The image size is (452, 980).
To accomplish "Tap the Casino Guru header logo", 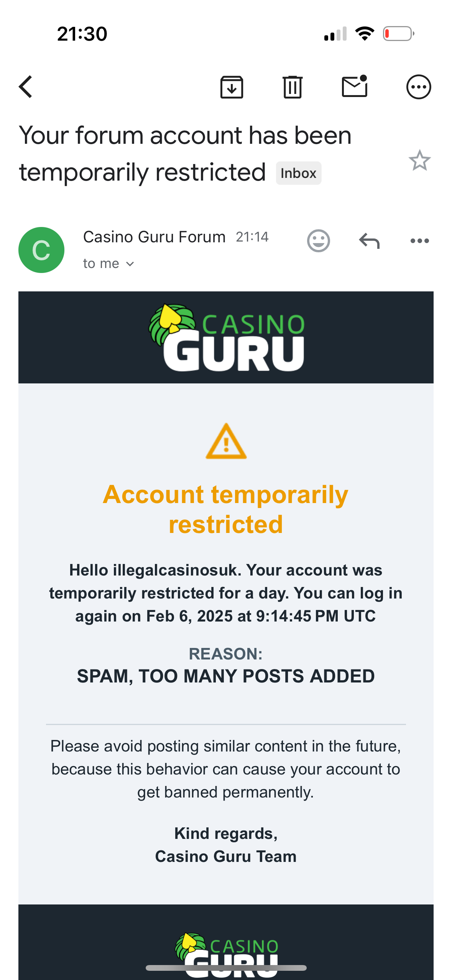I will (226, 337).
